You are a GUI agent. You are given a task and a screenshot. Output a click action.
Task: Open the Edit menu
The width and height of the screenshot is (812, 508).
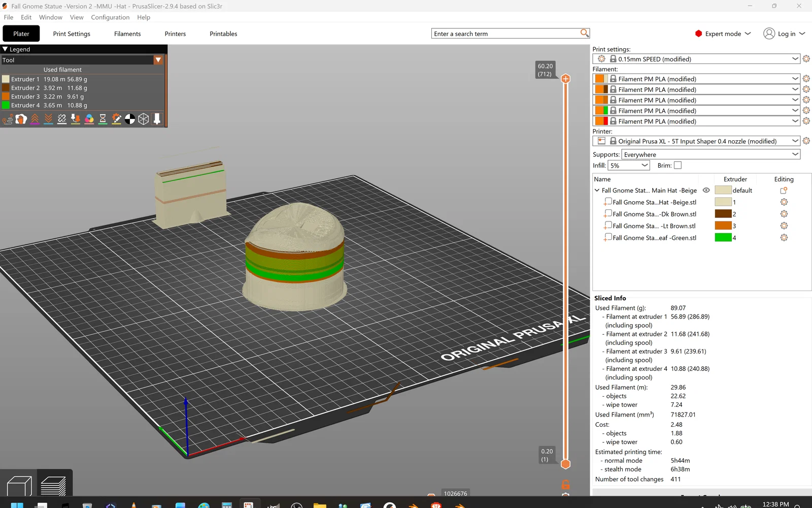coord(26,17)
